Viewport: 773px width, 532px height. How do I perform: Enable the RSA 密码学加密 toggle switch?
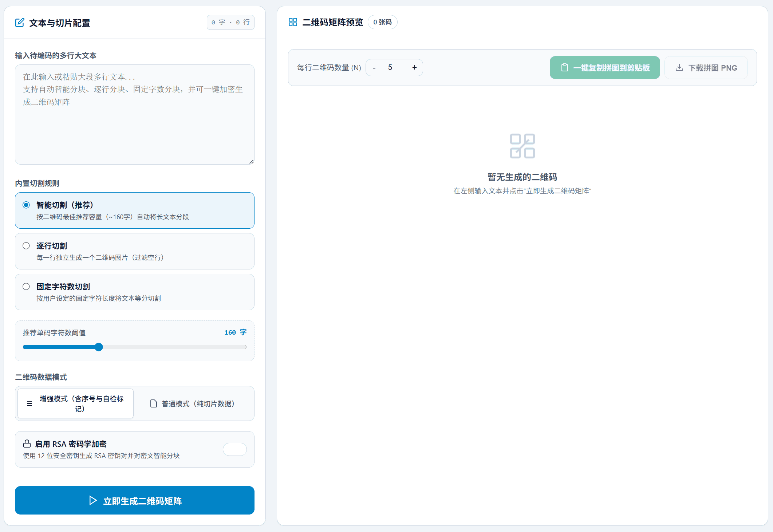coord(234,449)
